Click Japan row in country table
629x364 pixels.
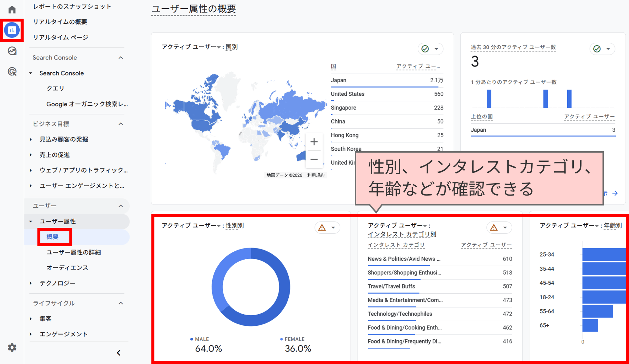click(387, 80)
